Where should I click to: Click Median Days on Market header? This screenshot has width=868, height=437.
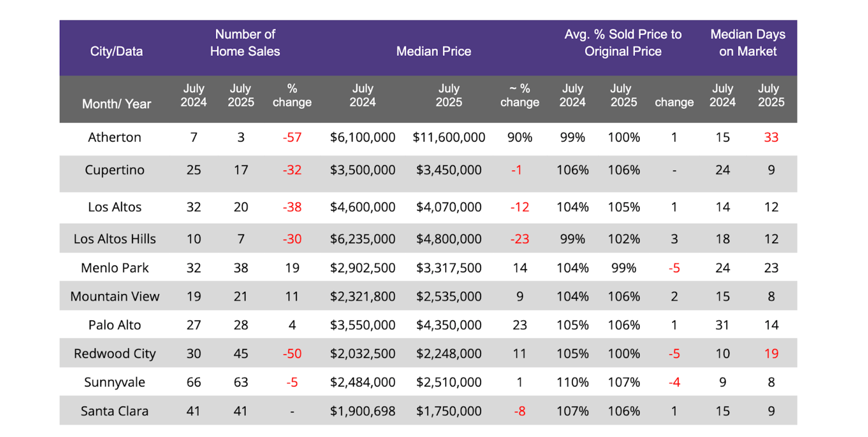click(747, 43)
